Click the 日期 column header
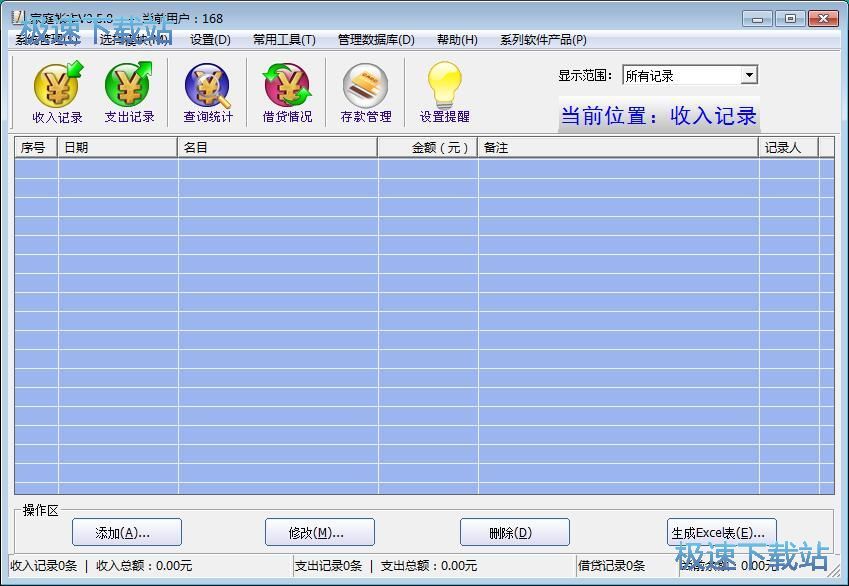 (118, 148)
